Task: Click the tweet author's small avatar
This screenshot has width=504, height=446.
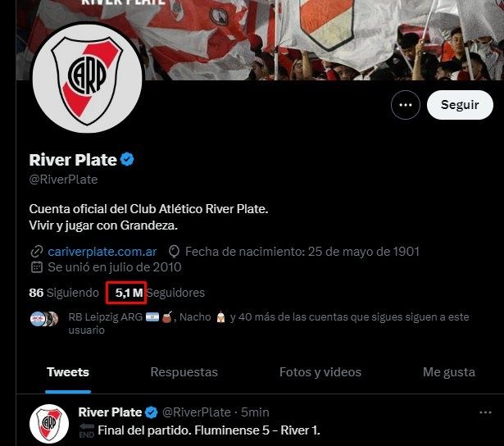Action: [49, 424]
